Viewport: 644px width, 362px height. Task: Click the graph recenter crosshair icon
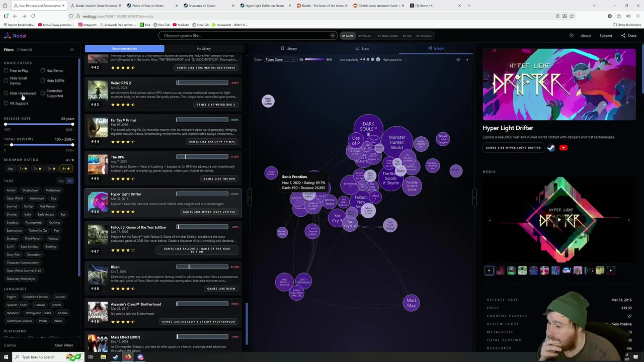coord(458,60)
